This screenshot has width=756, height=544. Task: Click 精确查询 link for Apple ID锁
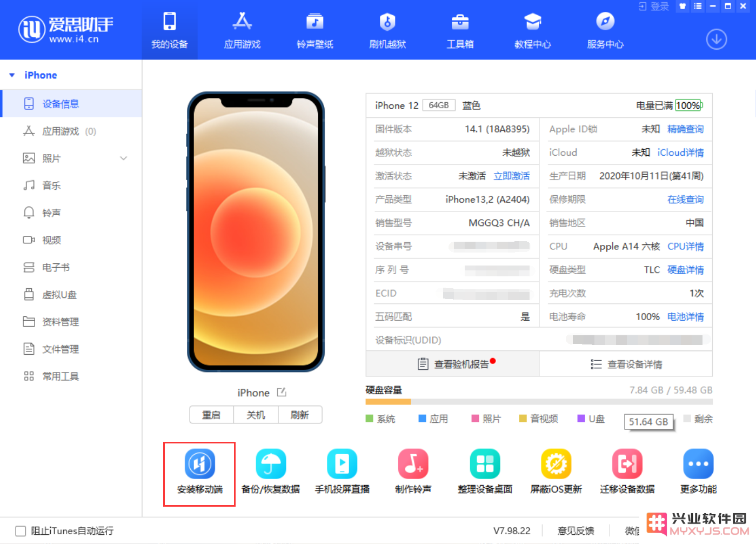pyautogui.click(x=685, y=129)
